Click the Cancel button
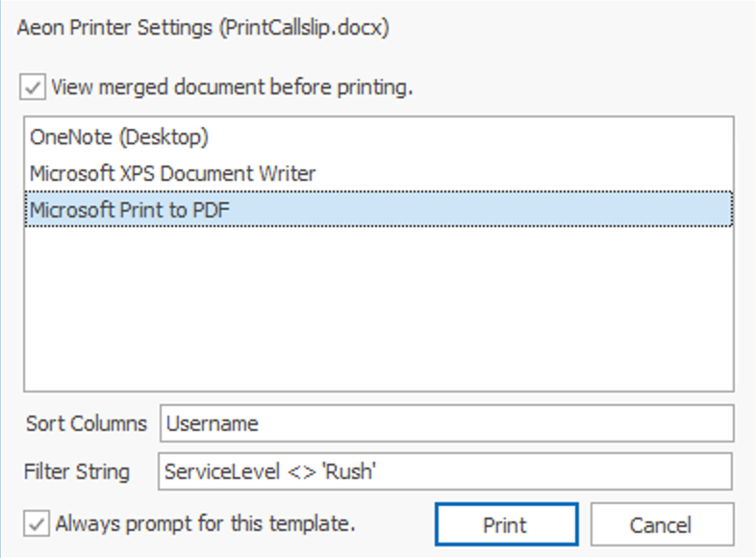This screenshot has height=558, width=756. [x=661, y=525]
